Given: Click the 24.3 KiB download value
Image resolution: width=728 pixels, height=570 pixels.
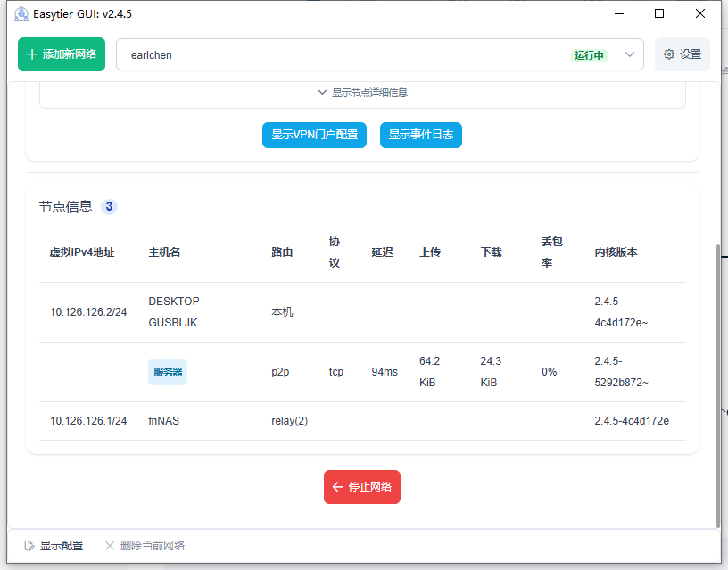Looking at the screenshot, I should [x=491, y=372].
